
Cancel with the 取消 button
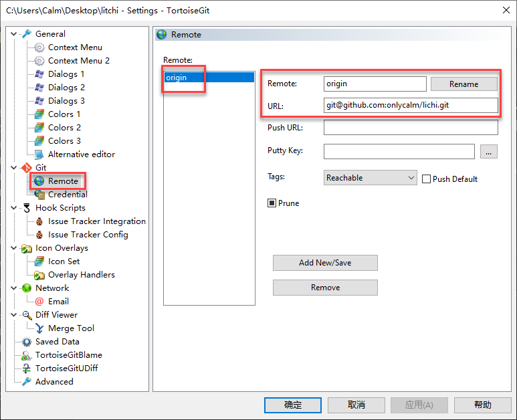point(356,405)
